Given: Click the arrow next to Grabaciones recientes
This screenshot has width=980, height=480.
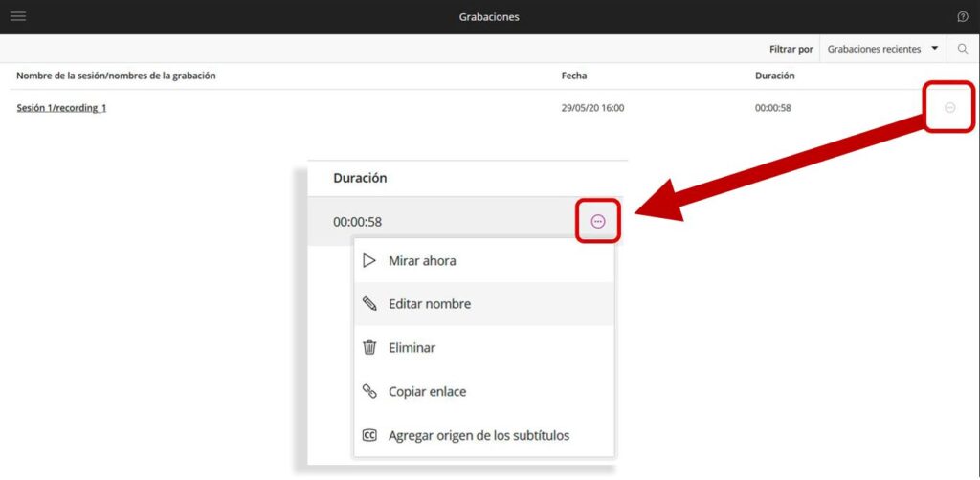Looking at the screenshot, I should click(x=934, y=49).
